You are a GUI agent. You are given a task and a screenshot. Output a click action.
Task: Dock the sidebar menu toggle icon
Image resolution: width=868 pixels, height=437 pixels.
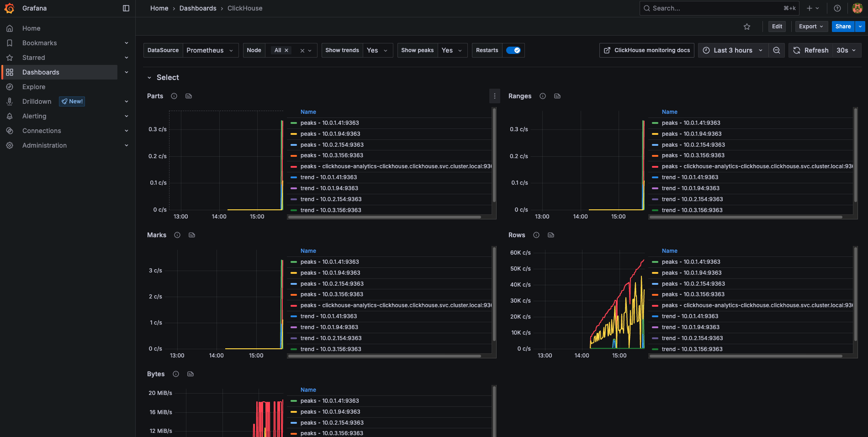pyautogui.click(x=126, y=8)
